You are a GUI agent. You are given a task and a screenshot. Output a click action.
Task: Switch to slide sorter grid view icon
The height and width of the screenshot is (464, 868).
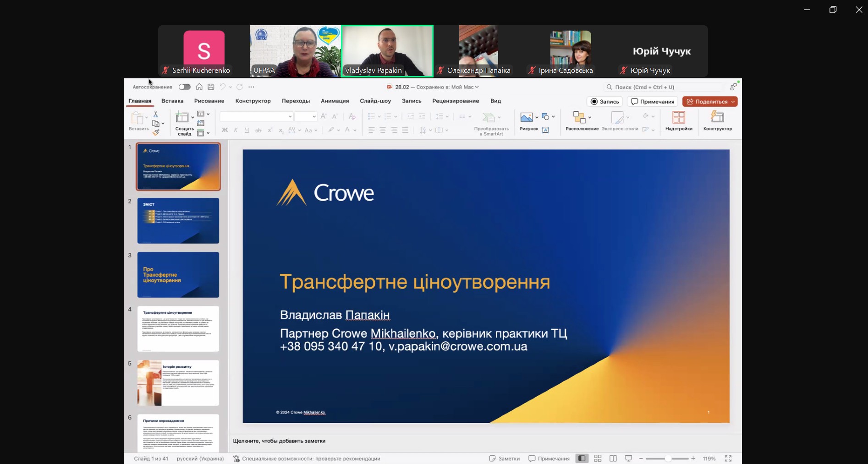click(x=598, y=459)
